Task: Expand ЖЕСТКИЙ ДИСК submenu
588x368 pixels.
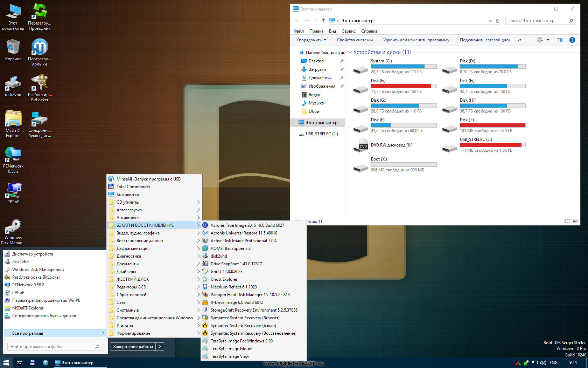Action: click(155, 279)
